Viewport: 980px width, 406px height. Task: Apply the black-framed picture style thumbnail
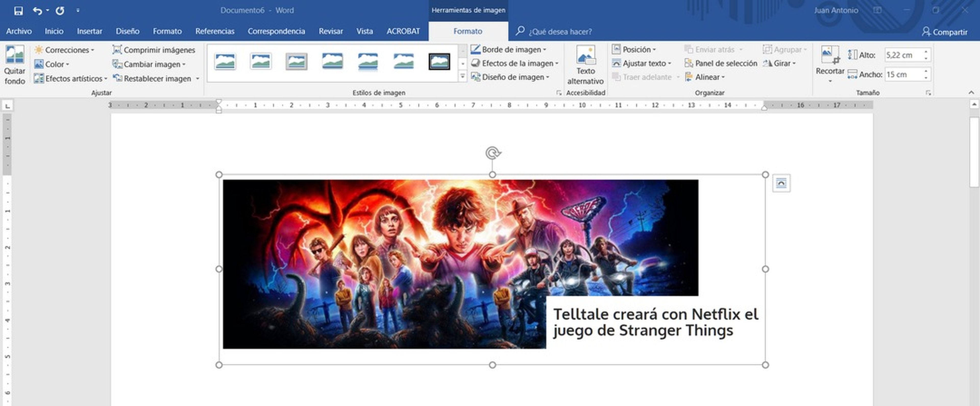pos(439,61)
